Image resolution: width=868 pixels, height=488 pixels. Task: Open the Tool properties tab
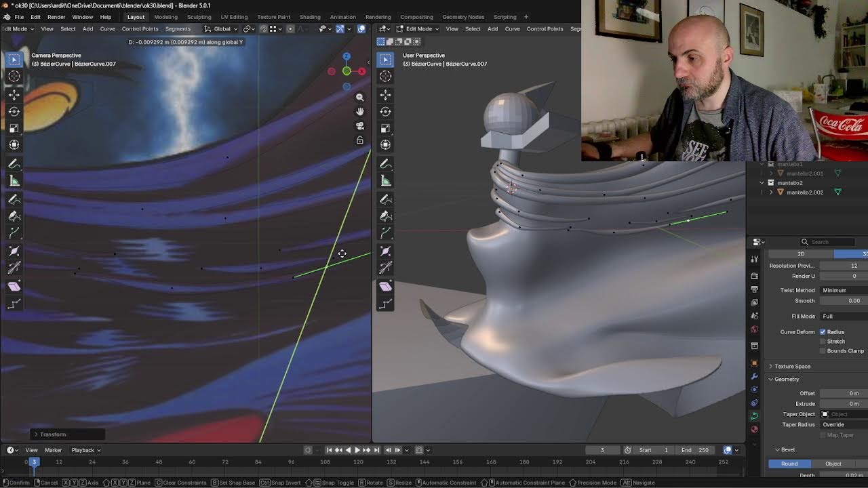point(754,259)
